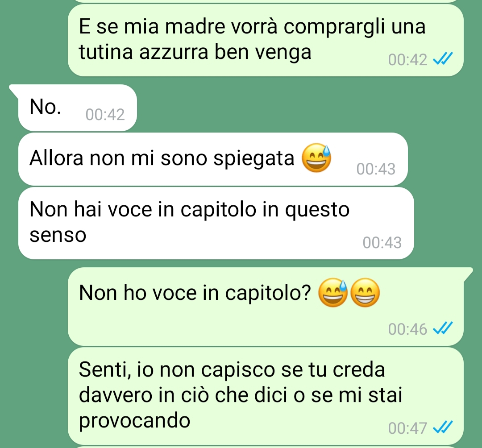Screen dimensions: 482x448
Task: Select the "Non hai voce in capitolo" message
Action: coord(216,223)
